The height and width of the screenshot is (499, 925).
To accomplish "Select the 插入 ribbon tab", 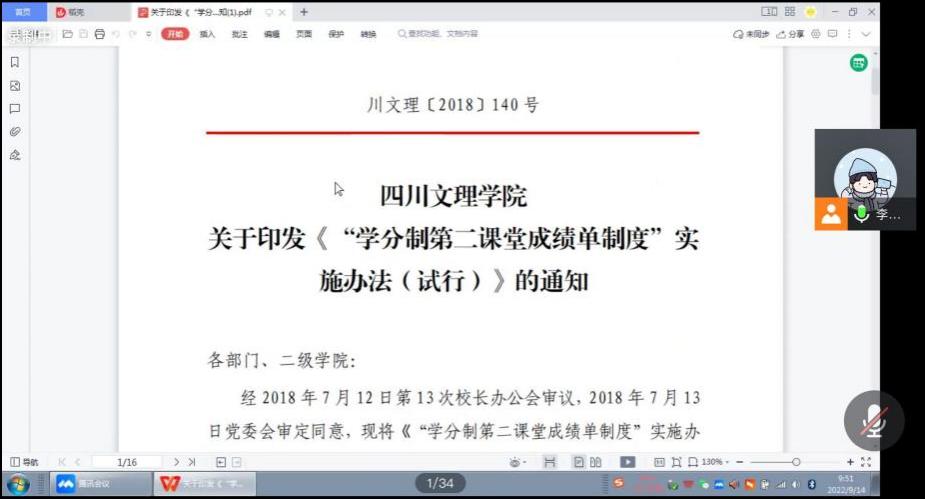I will [207, 34].
